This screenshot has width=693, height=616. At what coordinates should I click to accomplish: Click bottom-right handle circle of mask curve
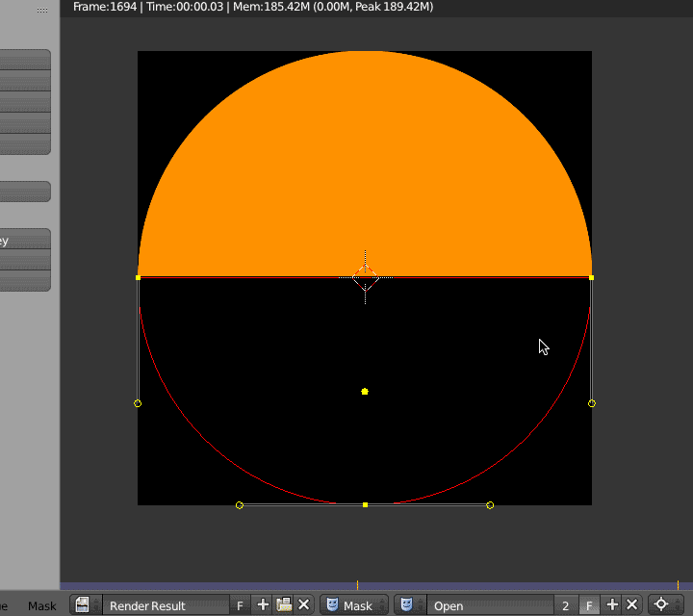point(490,505)
